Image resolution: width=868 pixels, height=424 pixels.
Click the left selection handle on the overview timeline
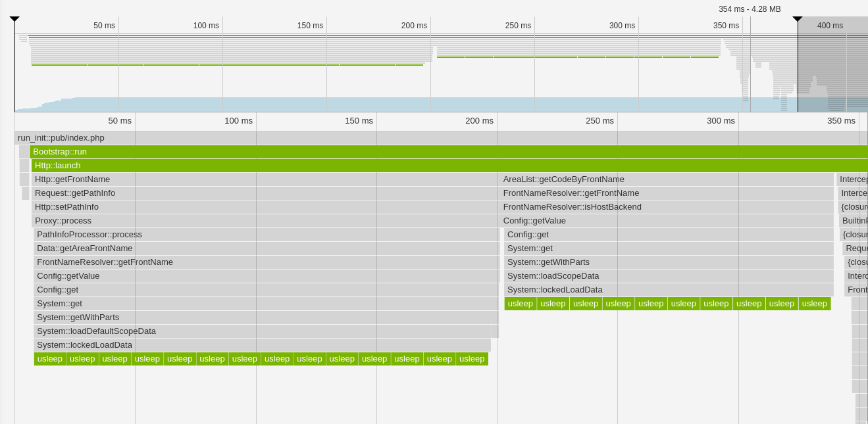click(14, 19)
